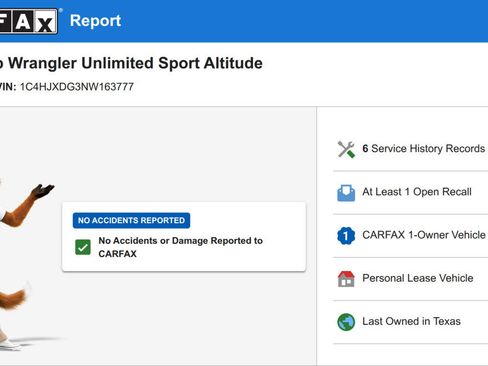Click the NO ACCIDENTS REPORTED badge
This screenshot has height=366, width=488.
[x=131, y=220]
